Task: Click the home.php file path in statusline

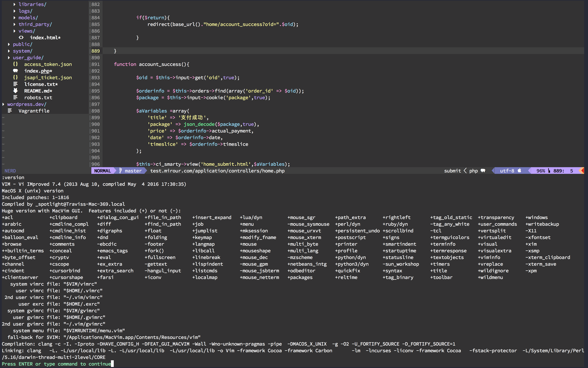Action: pyautogui.click(x=217, y=171)
